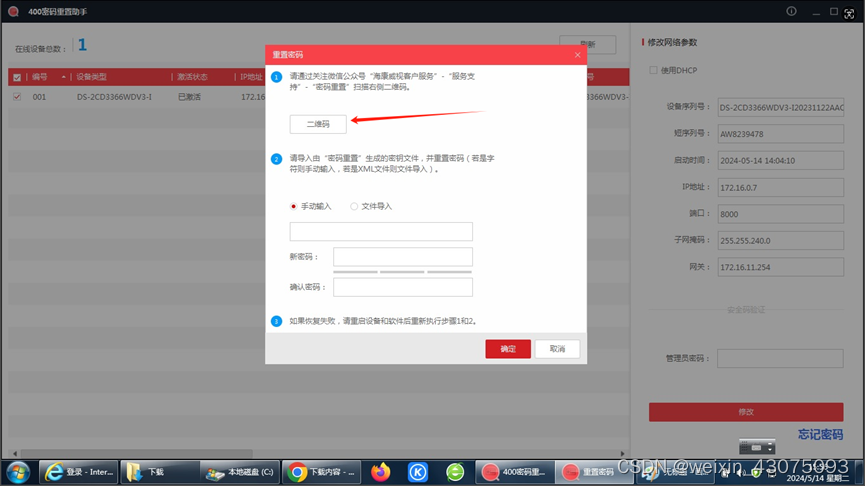
Task: Launch Firefox from the taskbar
Action: [381, 472]
